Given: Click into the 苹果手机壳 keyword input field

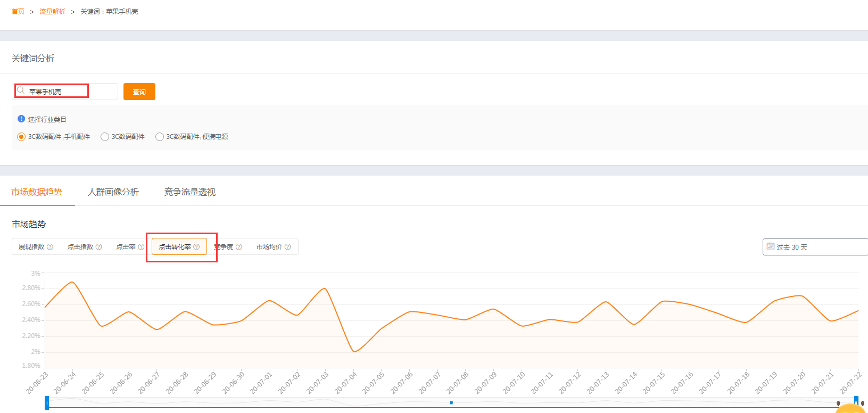Looking at the screenshot, I should click(x=64, y=92).
